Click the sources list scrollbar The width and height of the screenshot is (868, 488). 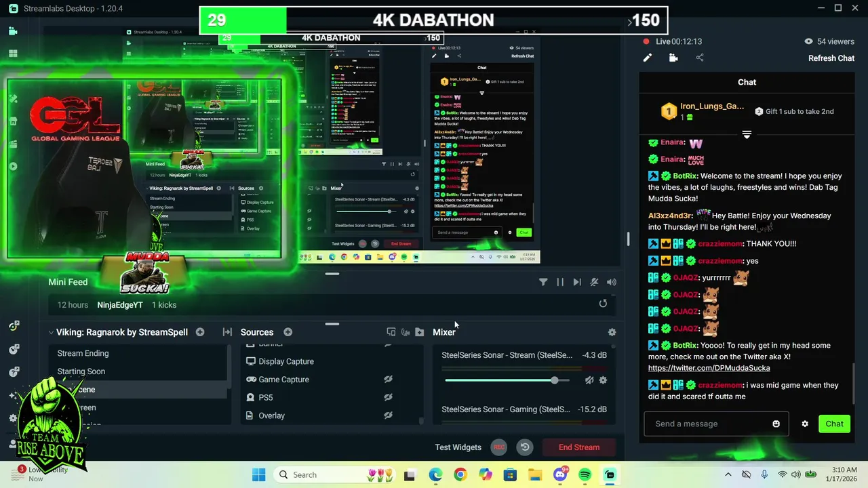[x=422, y=422]
